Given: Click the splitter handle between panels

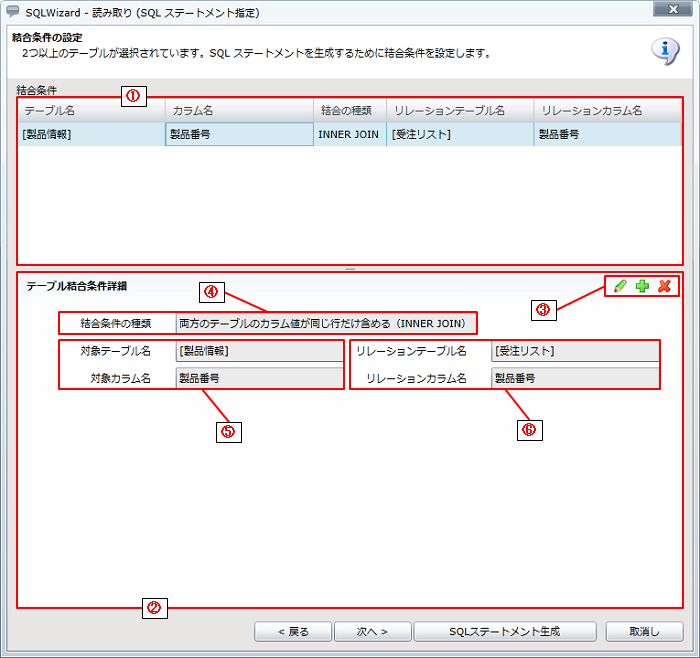Looking at the screenshot, I should [x=350, y=269].
